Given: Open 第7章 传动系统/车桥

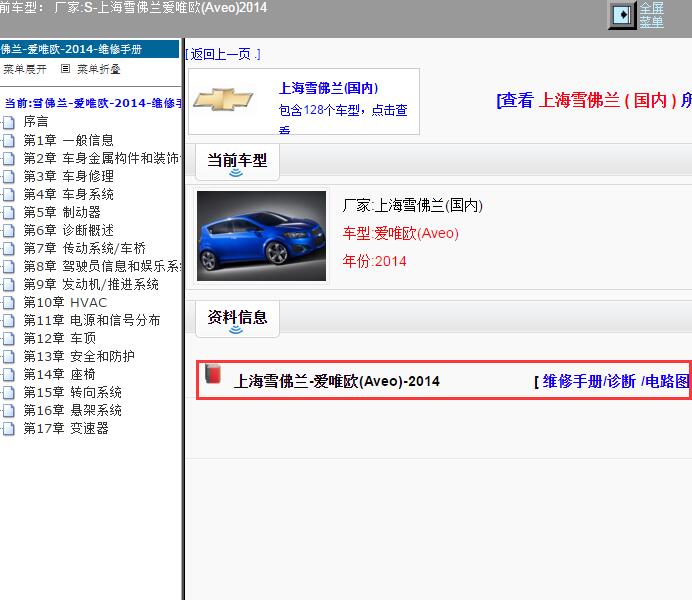Looking at the screenshot, I should pos(84,248).
